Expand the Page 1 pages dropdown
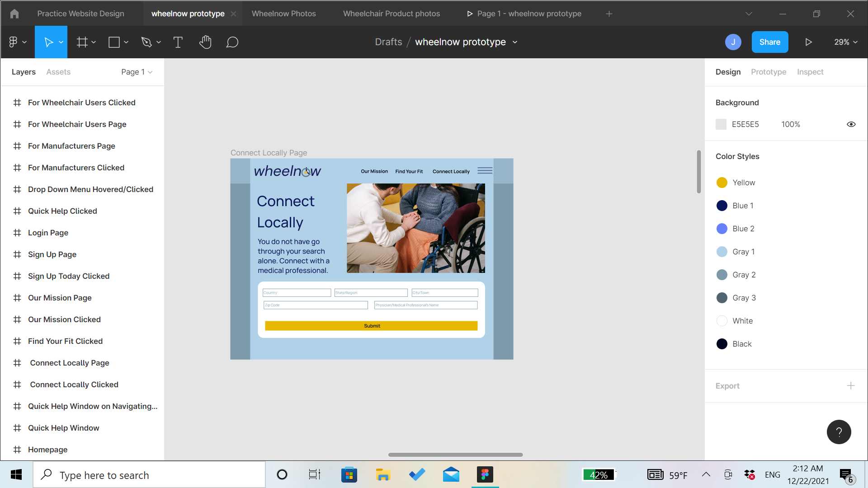The width and height of the screenshot is (868, 488). 137,72
